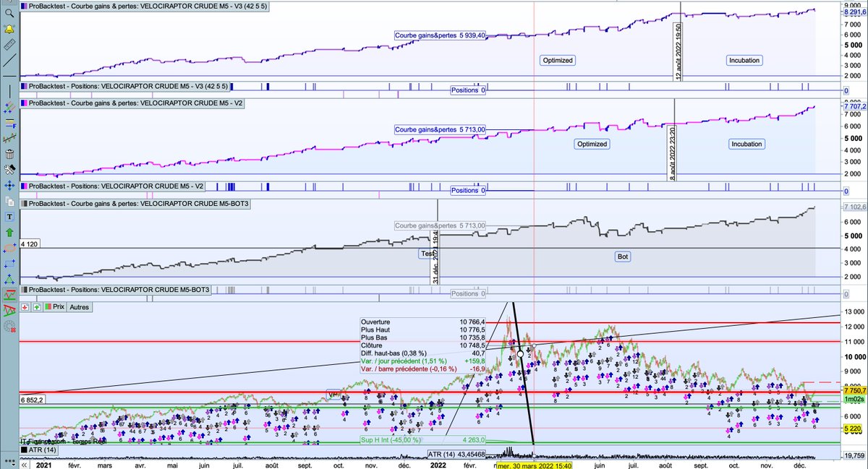Click the 'Var. / jour précédent (1,51 %)' row
Screen dimensions: 868x469
click(x=423, y=361)
